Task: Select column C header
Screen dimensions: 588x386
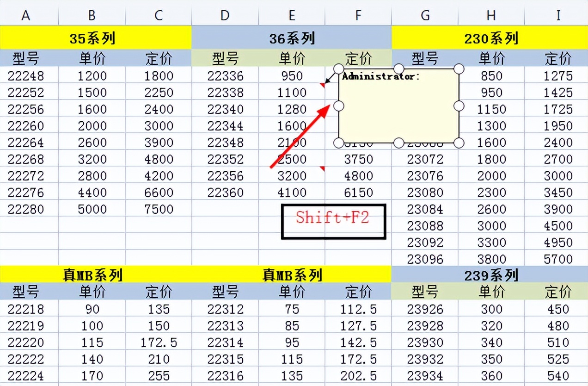Action: 159,16
